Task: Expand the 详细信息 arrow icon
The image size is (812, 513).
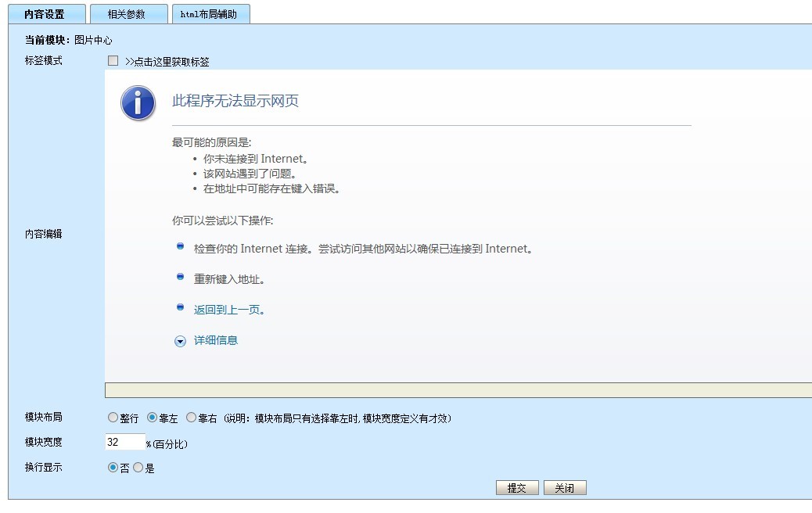Action: (x=180, y=341)
